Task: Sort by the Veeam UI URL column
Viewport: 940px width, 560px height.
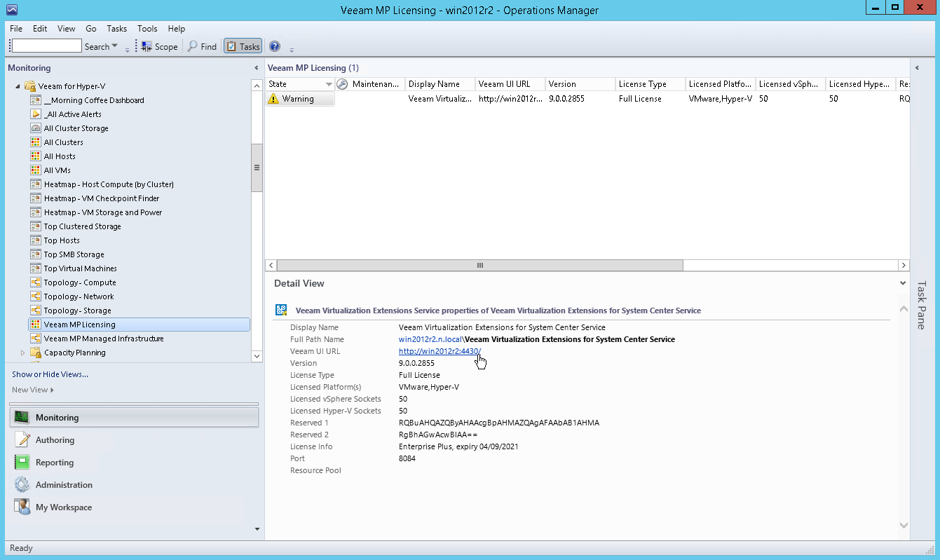Action: coord(510,84)
